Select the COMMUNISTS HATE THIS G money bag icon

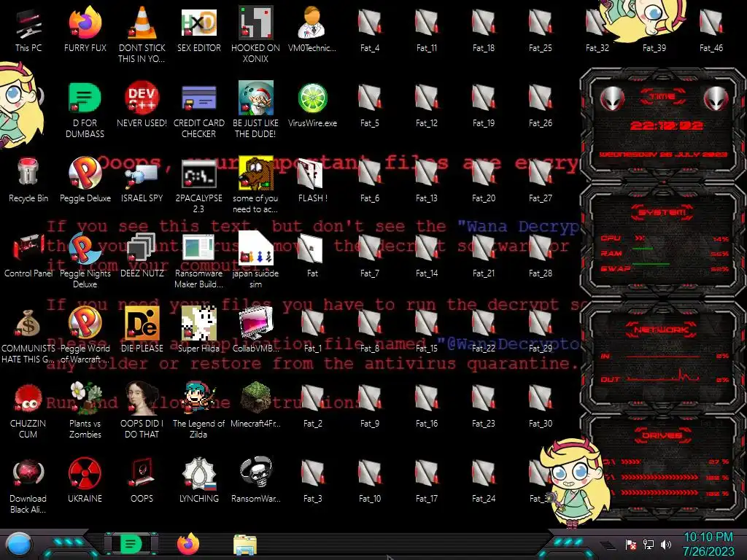pyautogui.click(x=28, y=335)
